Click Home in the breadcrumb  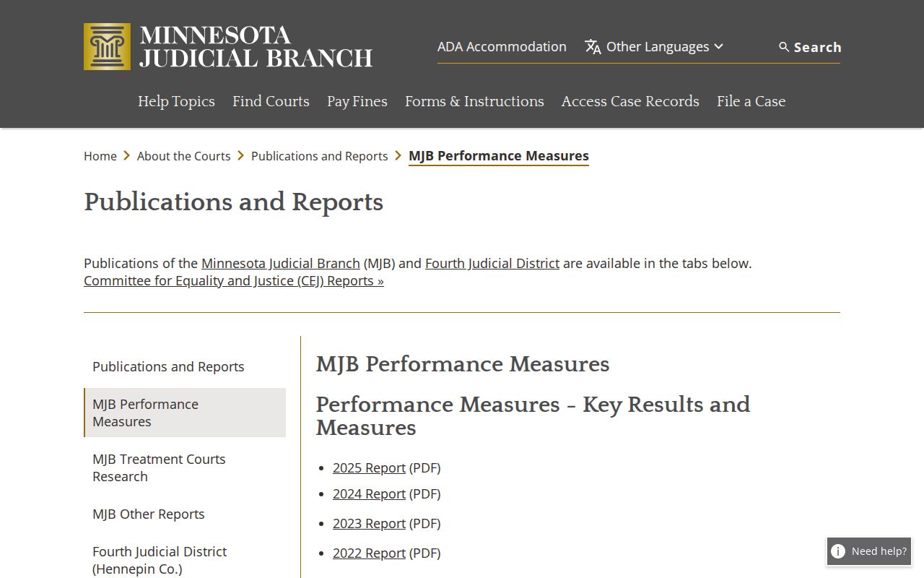(x=100, y=156)
